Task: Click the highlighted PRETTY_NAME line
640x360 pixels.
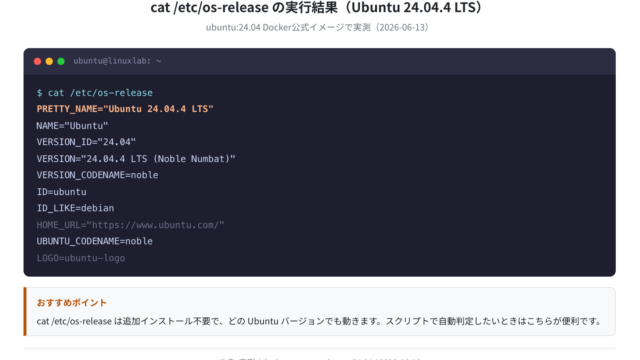Action: [x=125, y=109]
